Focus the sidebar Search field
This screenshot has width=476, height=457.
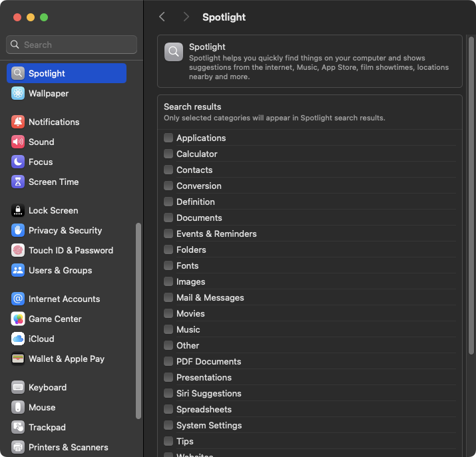[71, 45]
